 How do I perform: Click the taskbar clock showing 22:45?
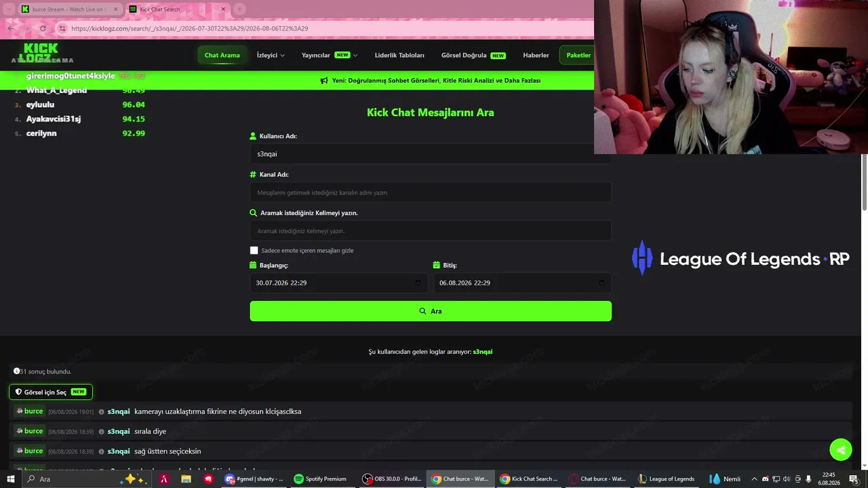click(829, 479)
